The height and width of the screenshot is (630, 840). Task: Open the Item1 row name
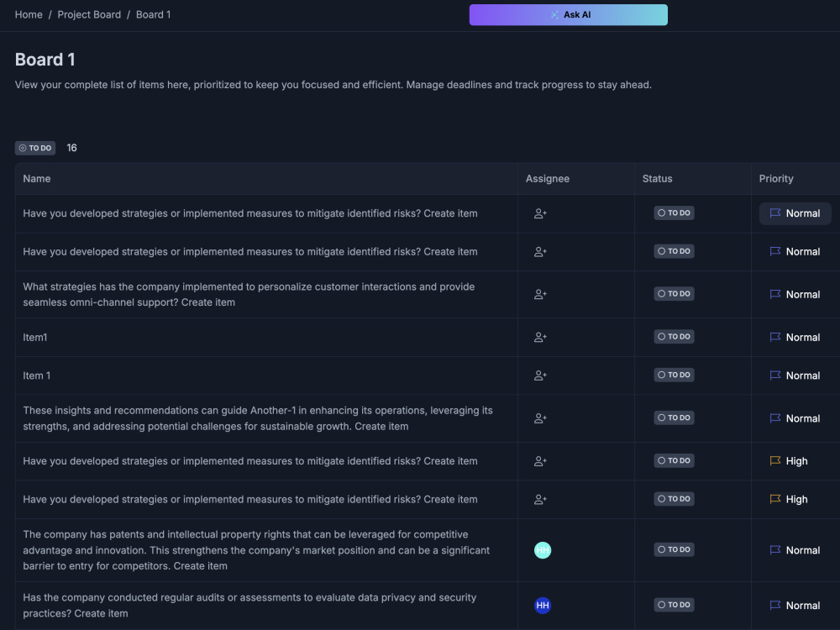[34, 338]
